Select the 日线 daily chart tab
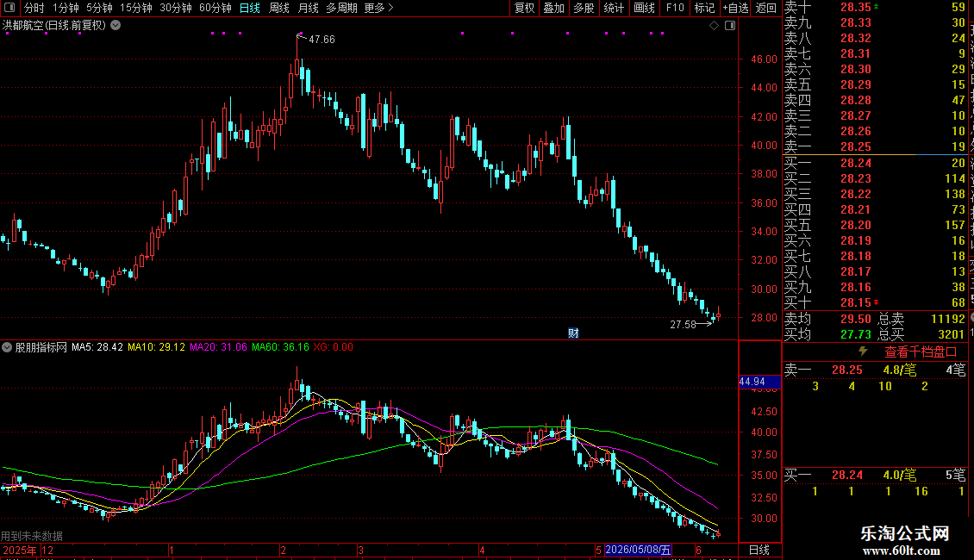974x560 pixels. [250, 8]
